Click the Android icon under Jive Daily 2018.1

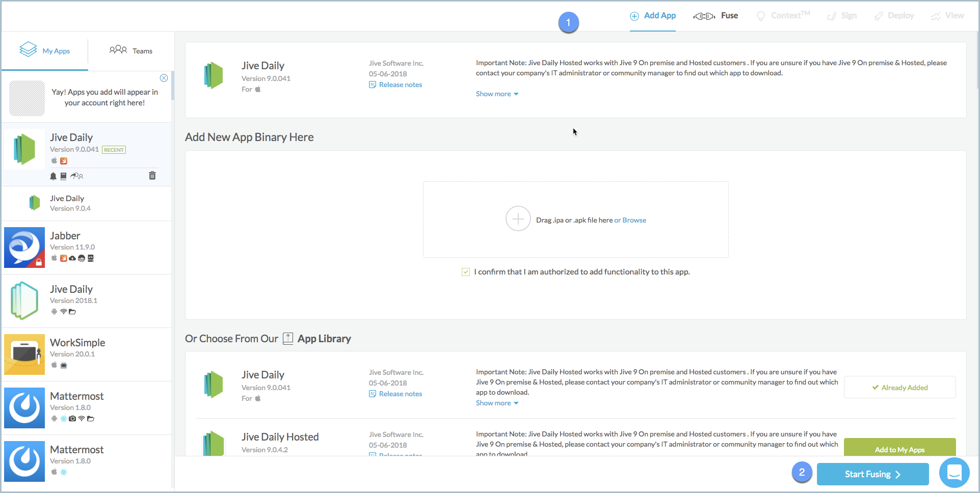coord(54,312)
